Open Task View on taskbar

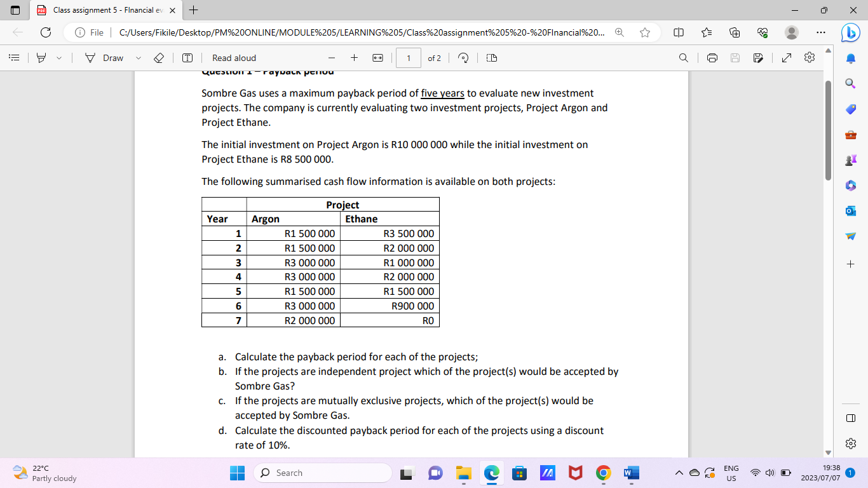pos(407,473)
